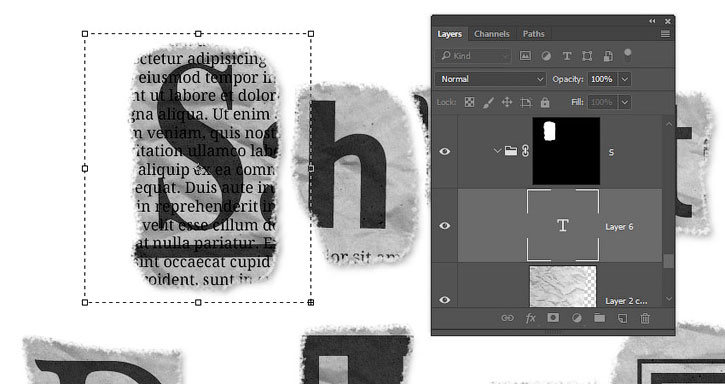
Task: Click the layer list scroll down arrow
Action: pos(669,299)
